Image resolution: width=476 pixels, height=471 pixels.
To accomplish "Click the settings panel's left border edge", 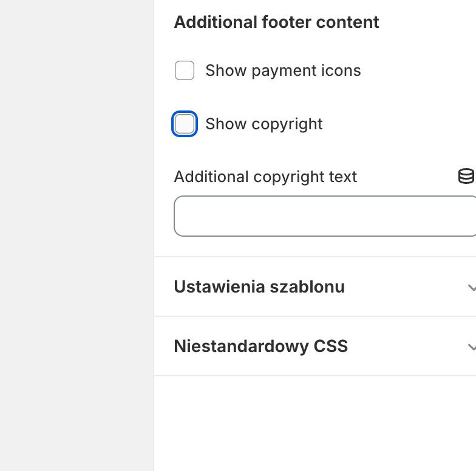I will point(154,235).
